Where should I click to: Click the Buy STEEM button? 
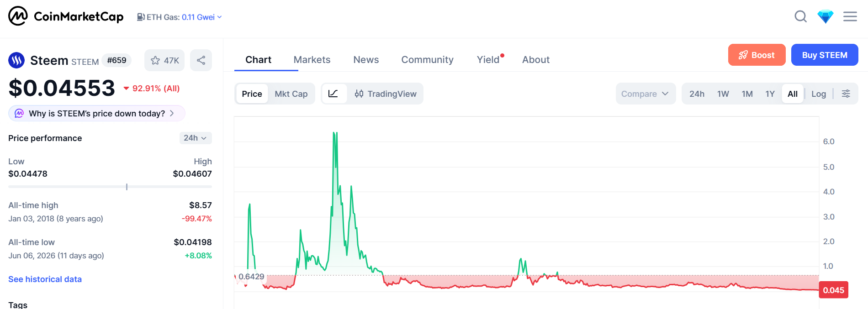coord(824,55)
